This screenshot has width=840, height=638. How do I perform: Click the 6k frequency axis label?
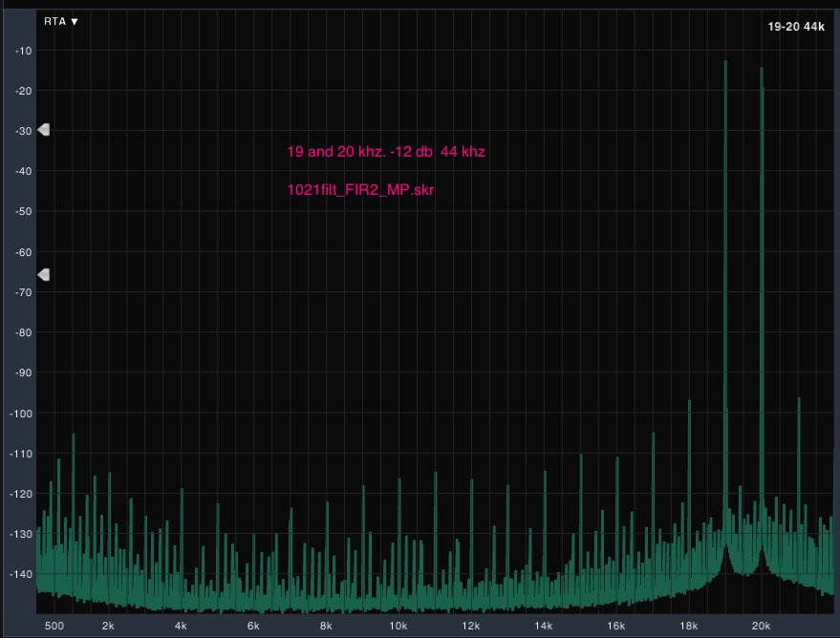pyautogui.click(x=253, y=626)
